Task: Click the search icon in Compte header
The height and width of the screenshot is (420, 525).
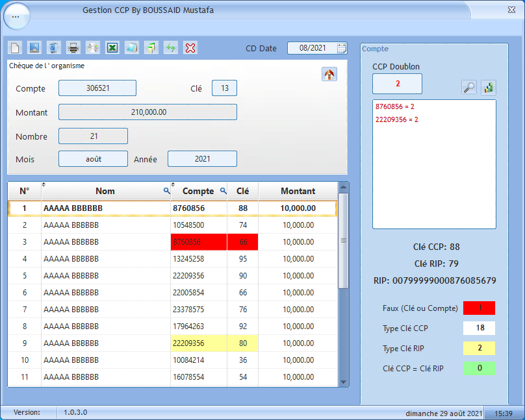Action: [223, 191]
